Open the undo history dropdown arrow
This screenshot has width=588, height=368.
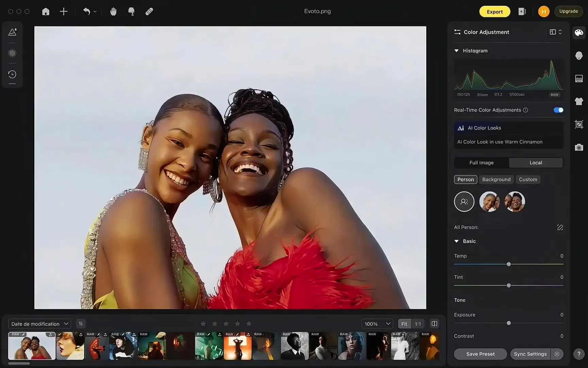pos(95,11)
